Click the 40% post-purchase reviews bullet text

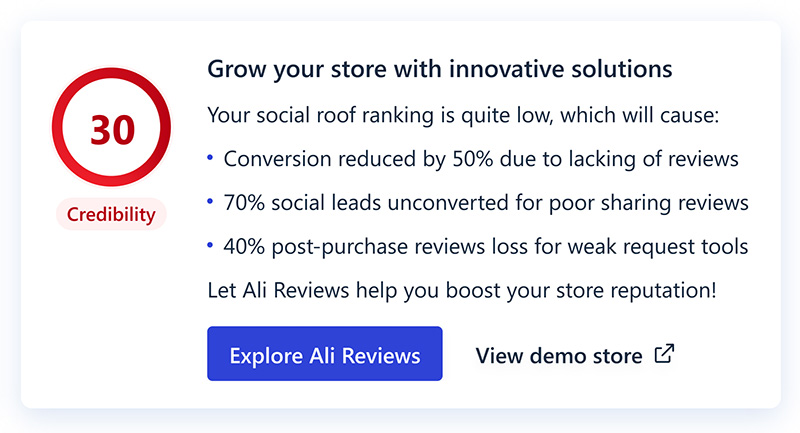[486, 247]
